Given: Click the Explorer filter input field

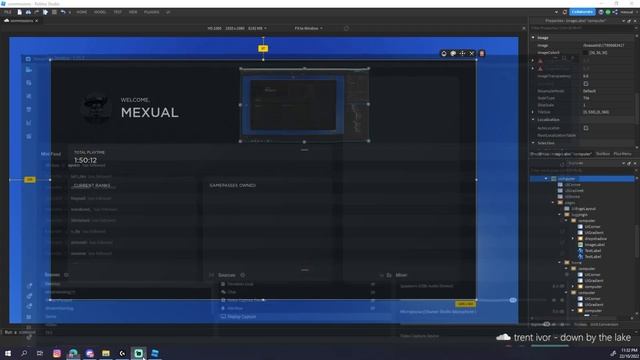Looking at the screenshot, I should tap(582, 170).
